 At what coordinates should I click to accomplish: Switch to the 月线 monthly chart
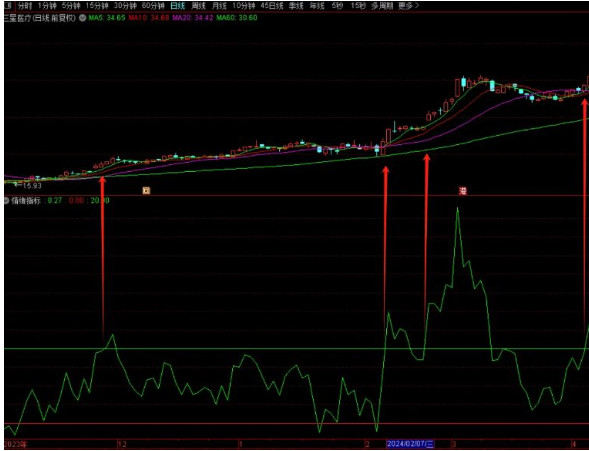tap(219, 6)
